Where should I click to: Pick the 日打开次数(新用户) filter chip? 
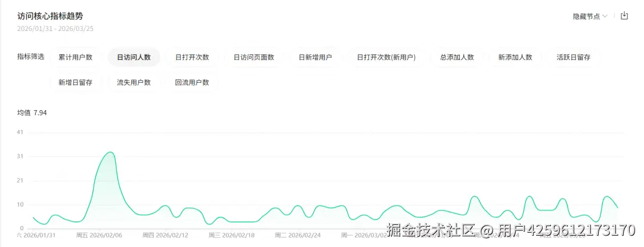[x=386, y=57]
